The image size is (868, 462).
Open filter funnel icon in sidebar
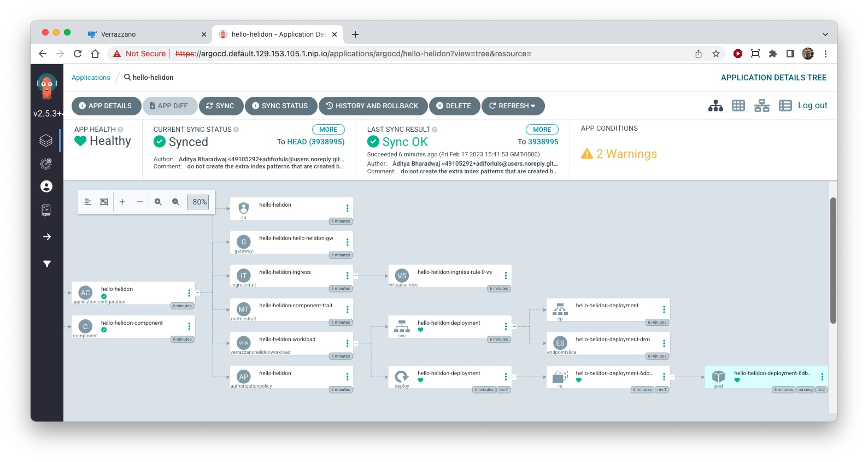tap(47, 264)
